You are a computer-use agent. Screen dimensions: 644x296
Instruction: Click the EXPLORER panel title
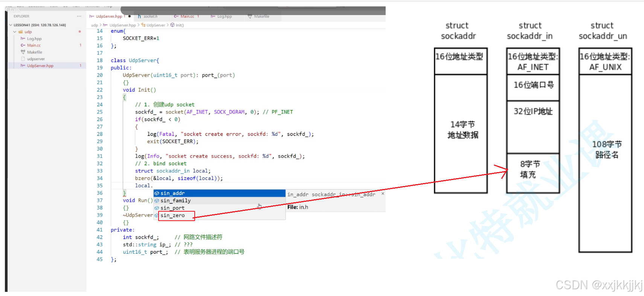[21, 16]
